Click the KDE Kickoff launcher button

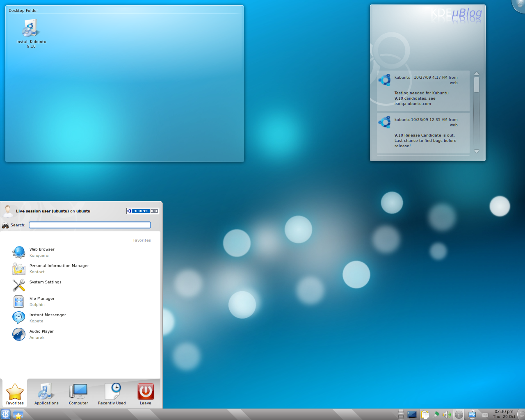tap(6, 414)
